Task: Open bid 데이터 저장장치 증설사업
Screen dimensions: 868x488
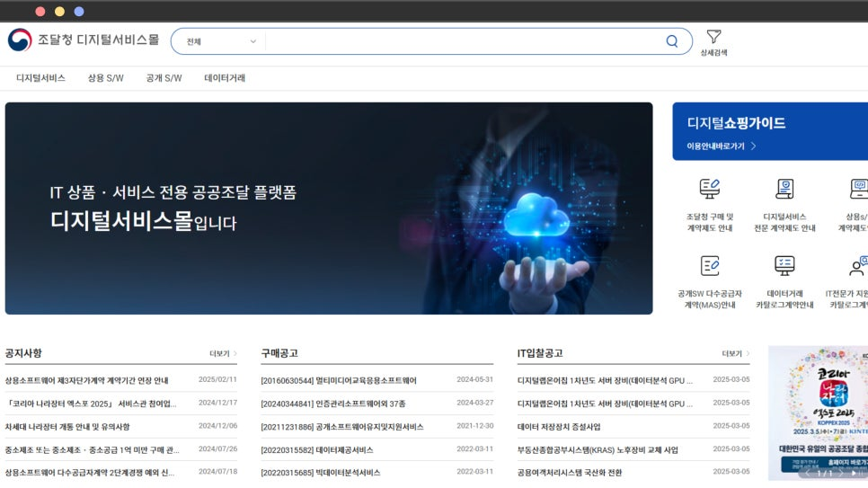Action: [559, 427]
